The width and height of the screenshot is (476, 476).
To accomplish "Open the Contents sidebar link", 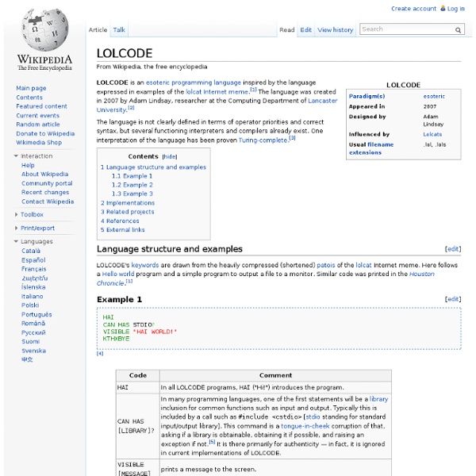I will pos(29,98).
